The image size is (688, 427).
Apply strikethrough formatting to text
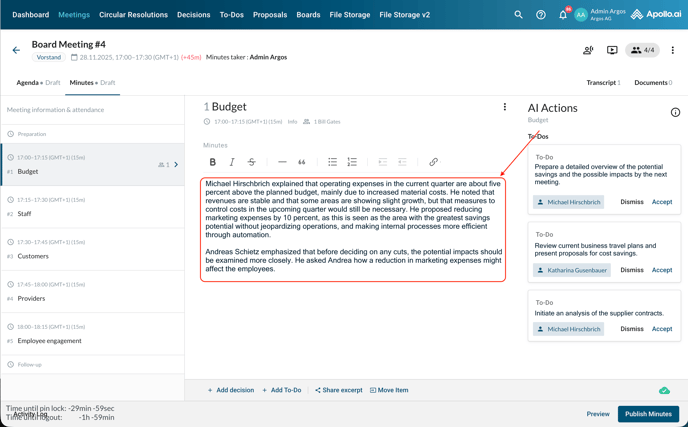click(252, 162)
